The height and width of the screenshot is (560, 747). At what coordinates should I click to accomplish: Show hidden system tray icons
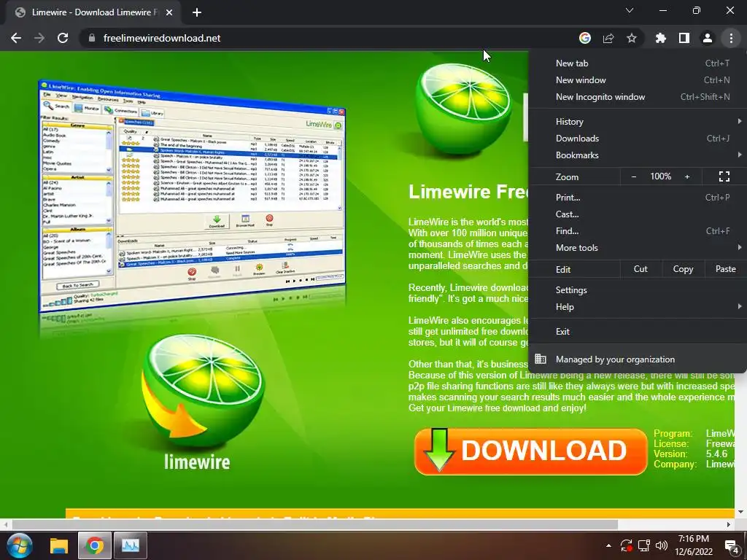click(608, 545)
